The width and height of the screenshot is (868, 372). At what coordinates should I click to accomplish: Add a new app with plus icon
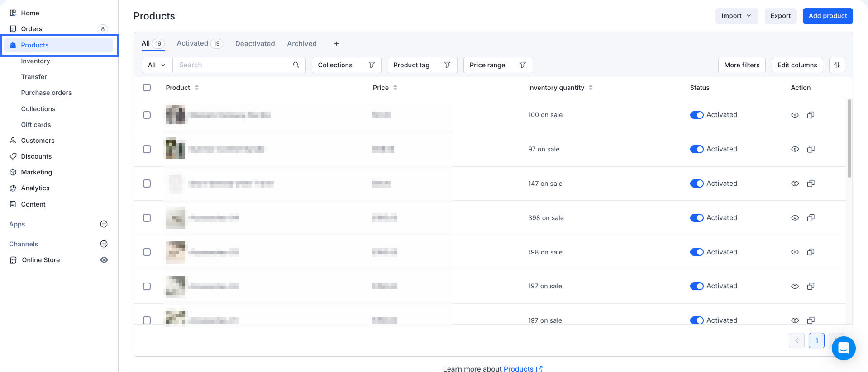pos(104,224)
